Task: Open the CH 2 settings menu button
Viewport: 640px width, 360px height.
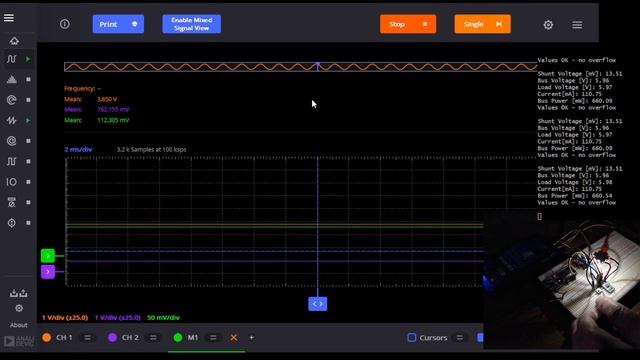Action: click(x=153, y=338)
